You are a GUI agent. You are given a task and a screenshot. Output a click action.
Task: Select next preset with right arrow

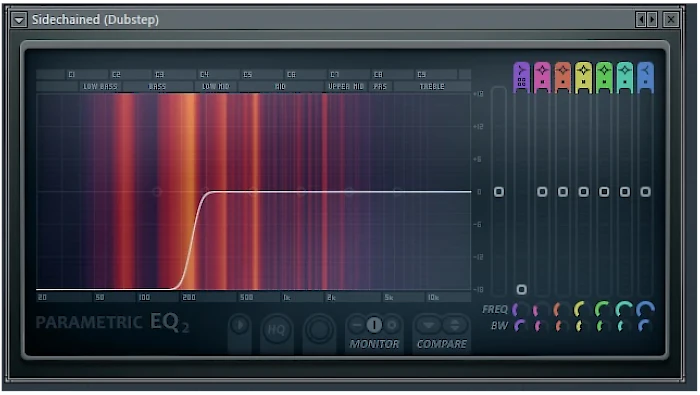tap(652, 20)
